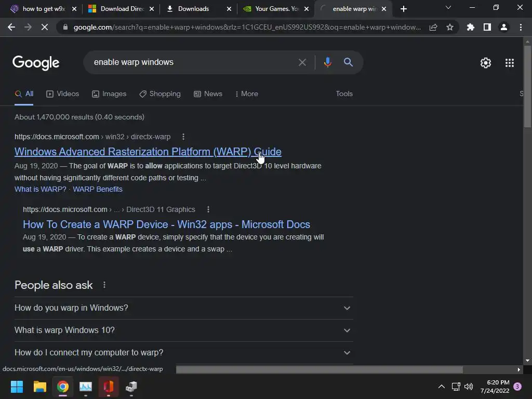Click the Google logo
Viewport: 532px width, 399px height.
pyautogui.click(x=36, y=63)
